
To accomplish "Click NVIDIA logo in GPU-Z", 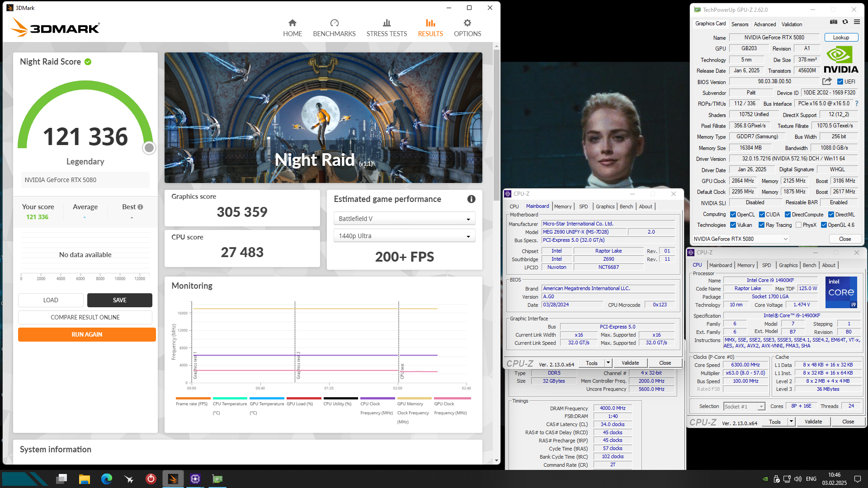I will [841, 60].
